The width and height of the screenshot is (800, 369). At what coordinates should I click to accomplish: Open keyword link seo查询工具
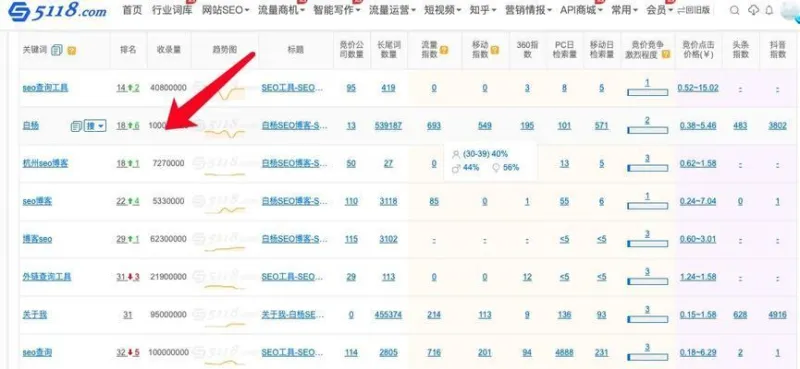click(x=45, y=88)
